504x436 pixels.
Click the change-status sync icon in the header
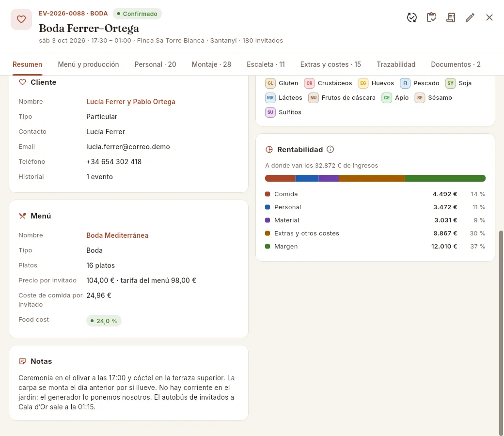pos(412,17)
